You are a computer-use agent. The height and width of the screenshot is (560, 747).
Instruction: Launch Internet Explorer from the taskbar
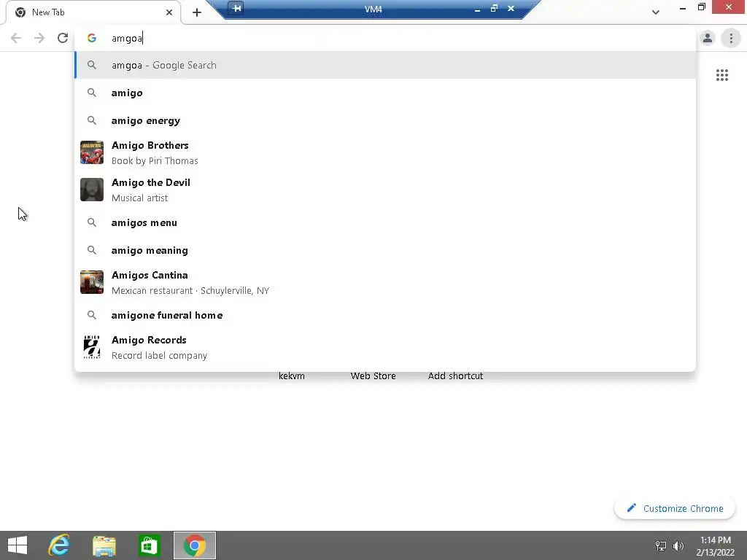point(59,545)
